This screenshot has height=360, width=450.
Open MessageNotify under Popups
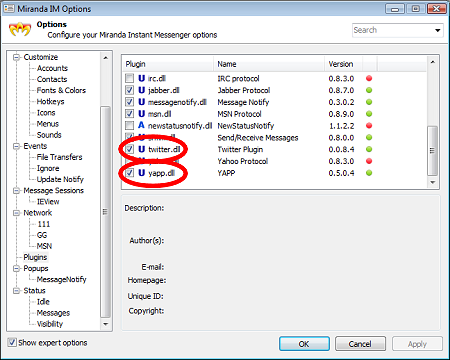click(61, 279)
